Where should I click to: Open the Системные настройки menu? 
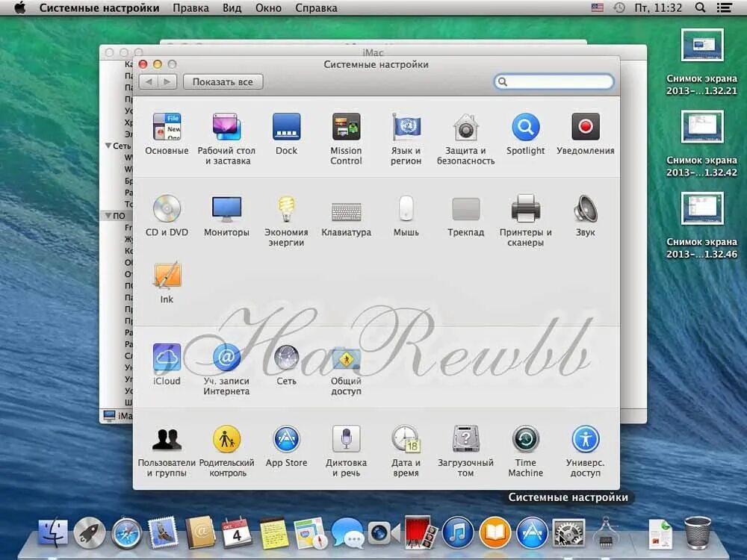coord(99,7)
